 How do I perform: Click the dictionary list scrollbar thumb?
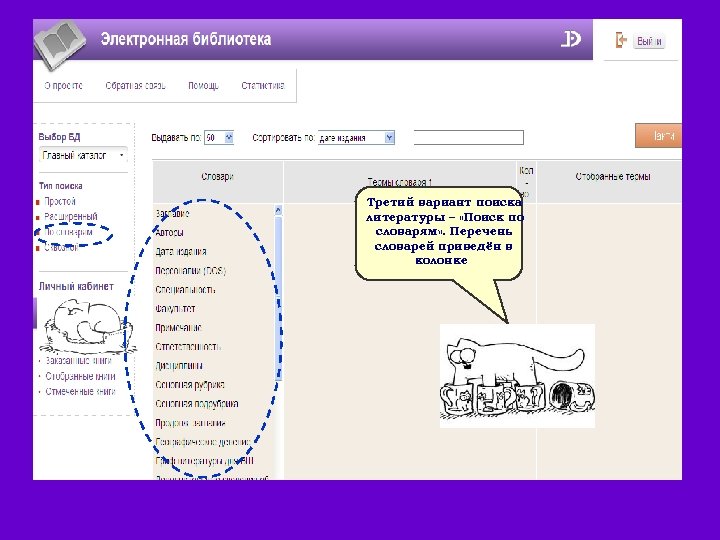click(278, 298)
